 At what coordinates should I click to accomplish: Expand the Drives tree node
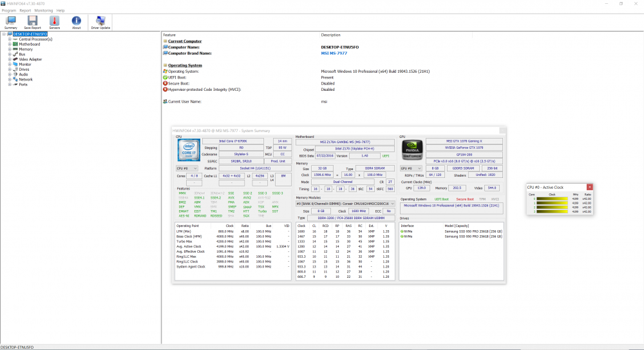[x=10, y=69]
